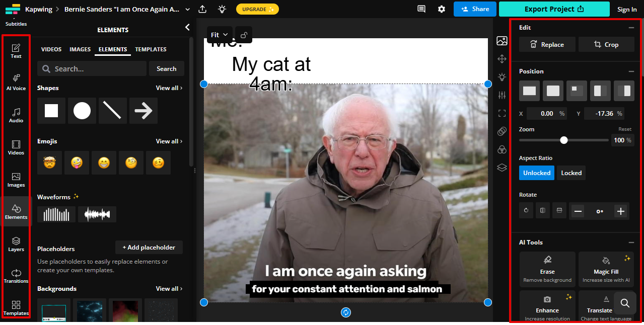Open the project title dropdown arrow
Viewport: 644px width, 325px height.
coord(188,9)
